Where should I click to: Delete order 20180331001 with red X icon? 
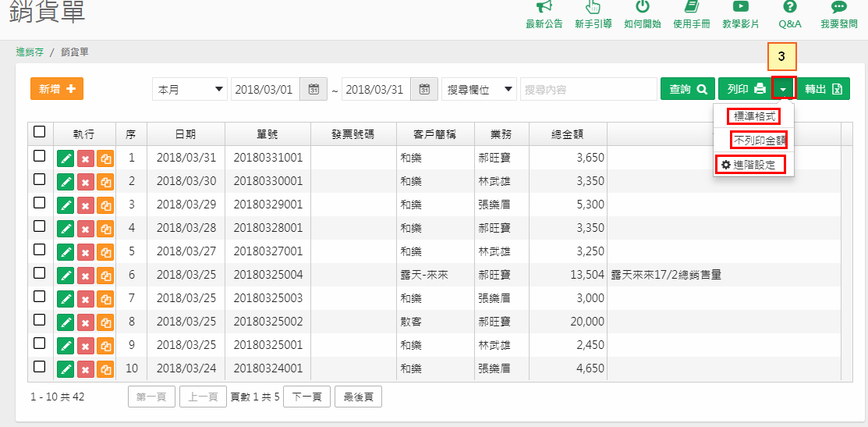(x=85, y=158)
